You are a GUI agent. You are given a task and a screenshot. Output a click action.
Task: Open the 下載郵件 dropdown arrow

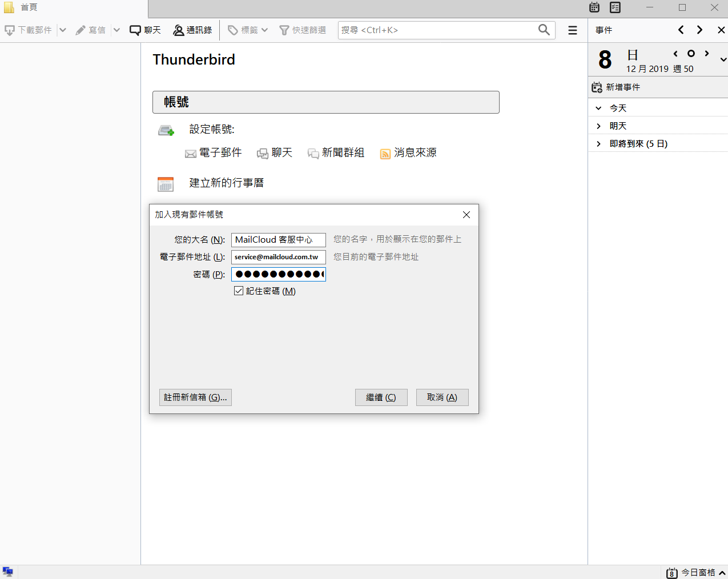[x=63, y=30]
